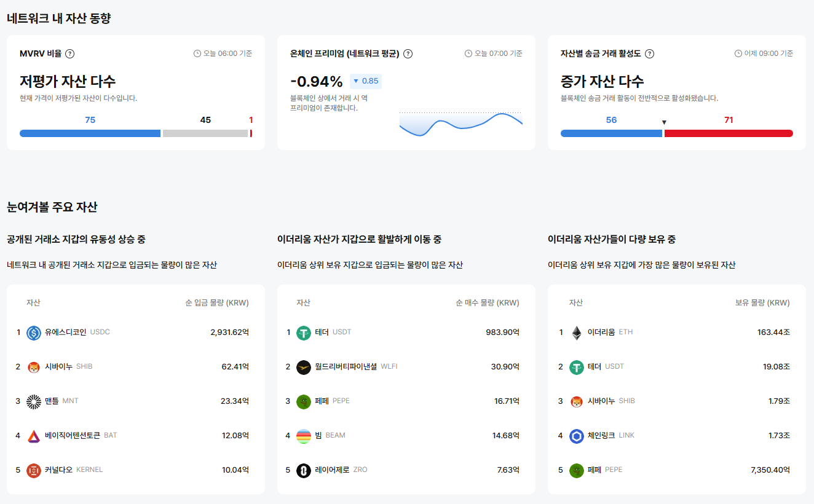Click the blue undervalued segment of MVRV bar

tap(89, 132)
